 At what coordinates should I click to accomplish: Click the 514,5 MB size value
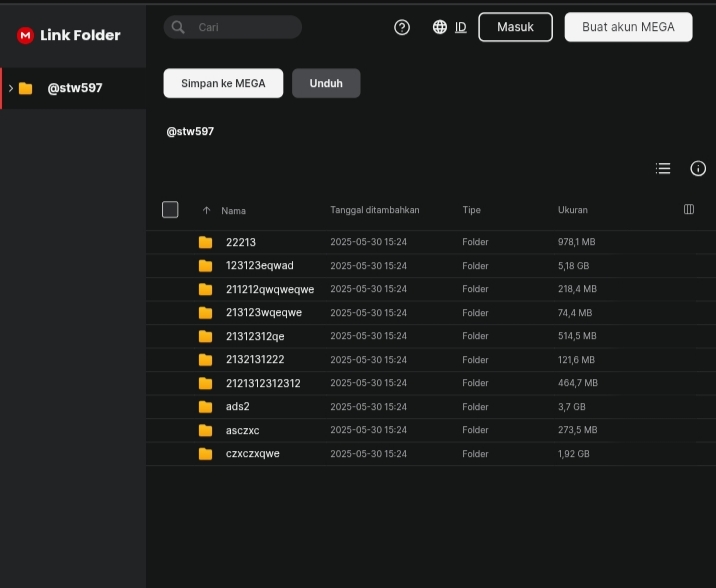pyautogui.click(x=577, y=336)
